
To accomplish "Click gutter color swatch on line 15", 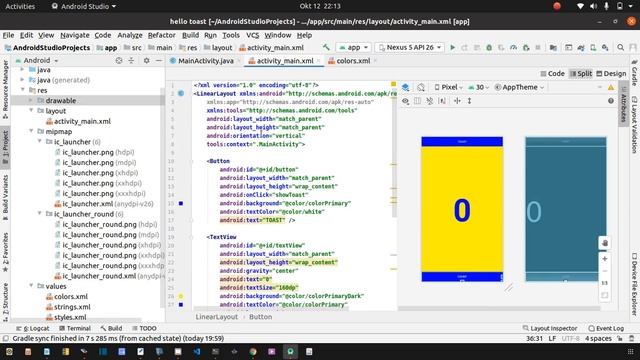I will coord(181,203).
